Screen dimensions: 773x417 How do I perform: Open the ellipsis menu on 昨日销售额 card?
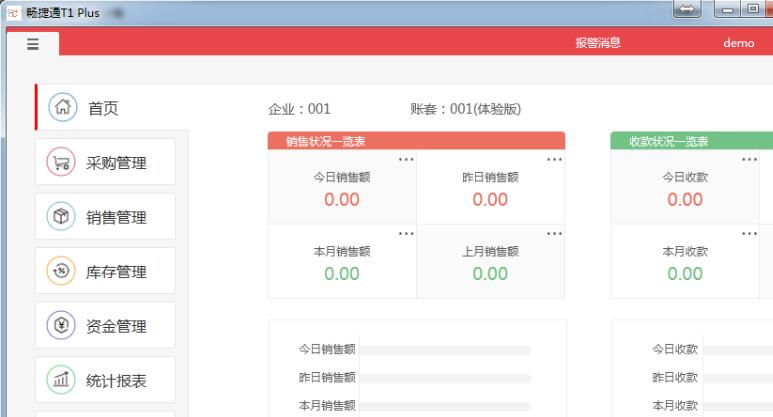coord(554,160)
